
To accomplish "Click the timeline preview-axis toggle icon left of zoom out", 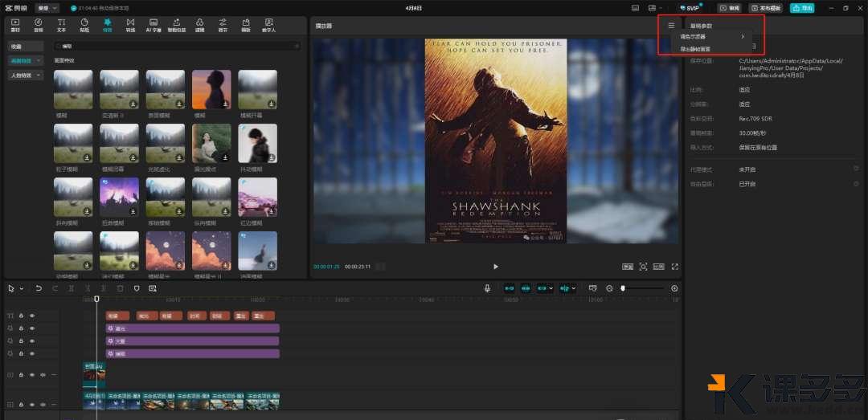I will point(593,288).
